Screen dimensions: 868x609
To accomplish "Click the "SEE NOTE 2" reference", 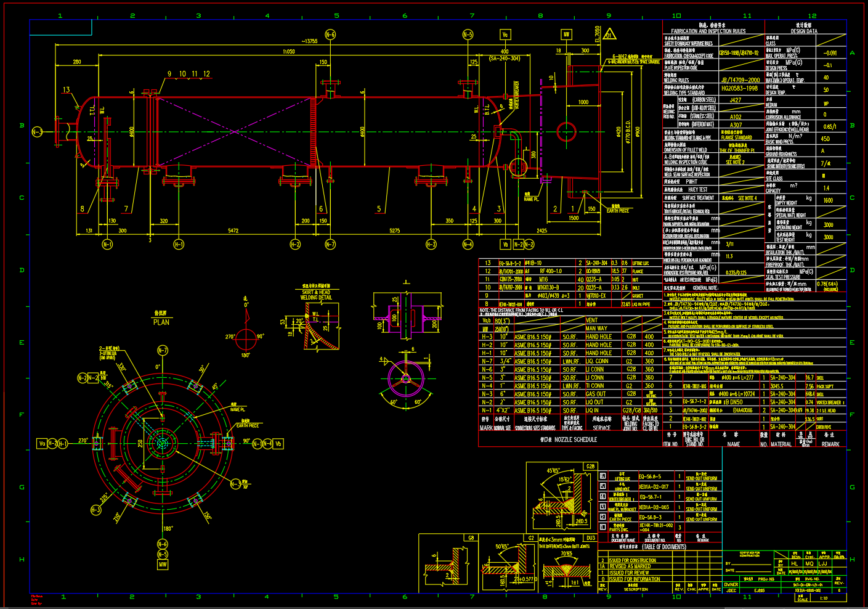I will [x=735, y=163].
